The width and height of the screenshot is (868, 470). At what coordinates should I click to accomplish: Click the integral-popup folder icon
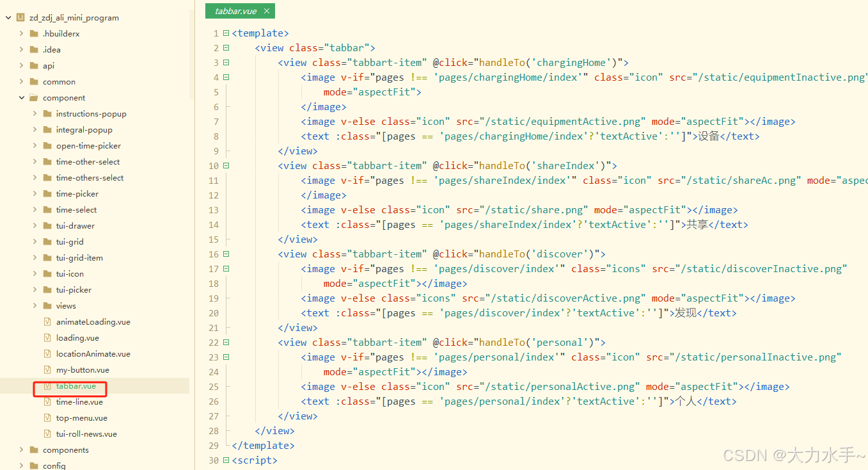pyautogui.click(x=47, y=129)
